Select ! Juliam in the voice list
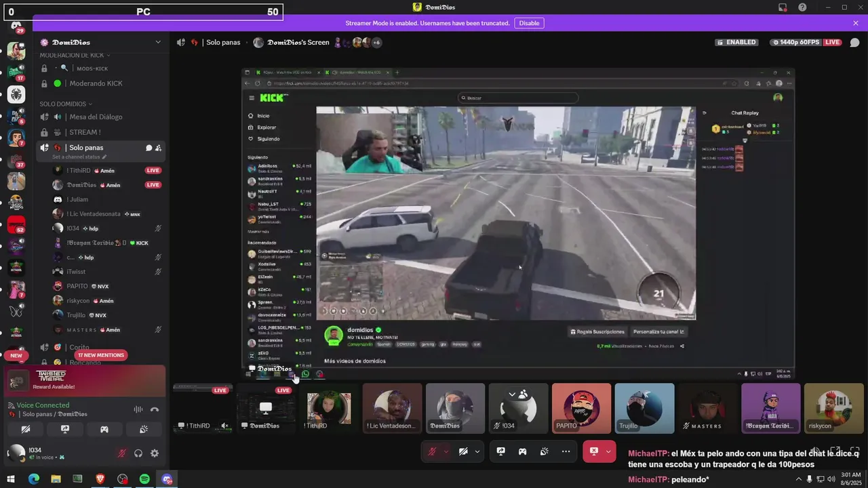868x488 pixels. [x=107, y=199]
